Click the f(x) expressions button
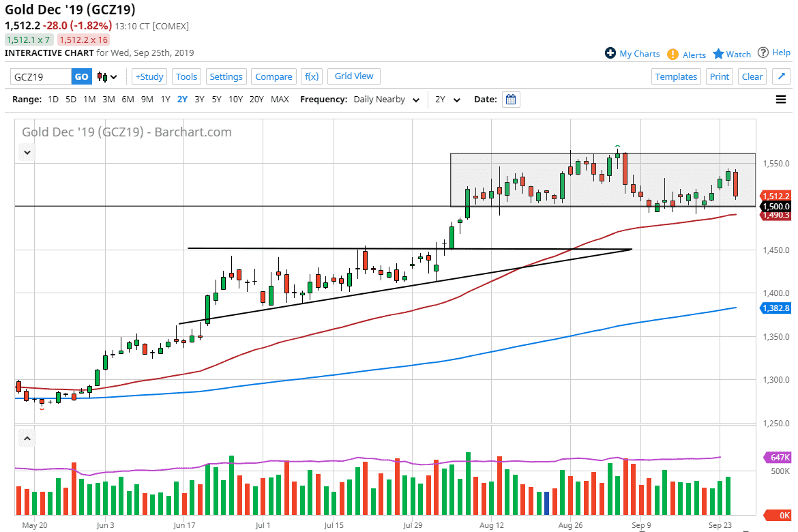 [x=312, y=76]
